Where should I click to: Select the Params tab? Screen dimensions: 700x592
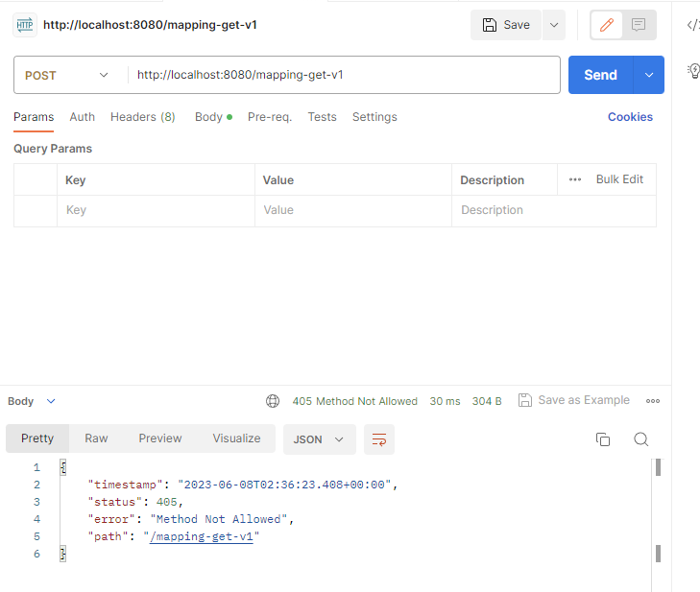[x=34, y=117]
